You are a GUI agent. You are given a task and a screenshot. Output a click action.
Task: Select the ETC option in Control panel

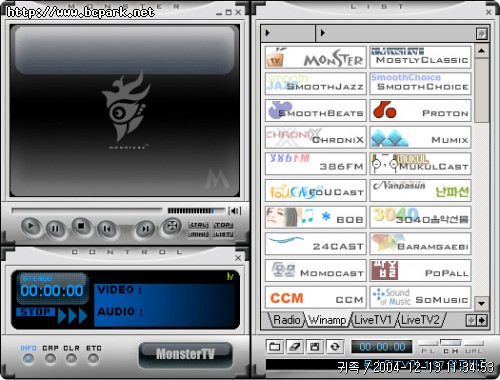(x=93, y=358)
